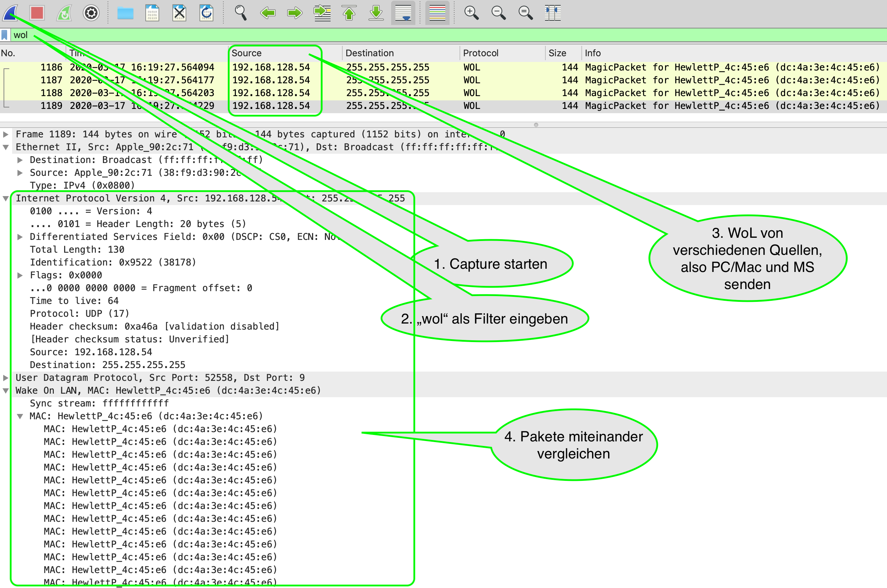This screenshot has height=588, width=887.
Task: Close the capture file icon
Action: coord(179,13)
